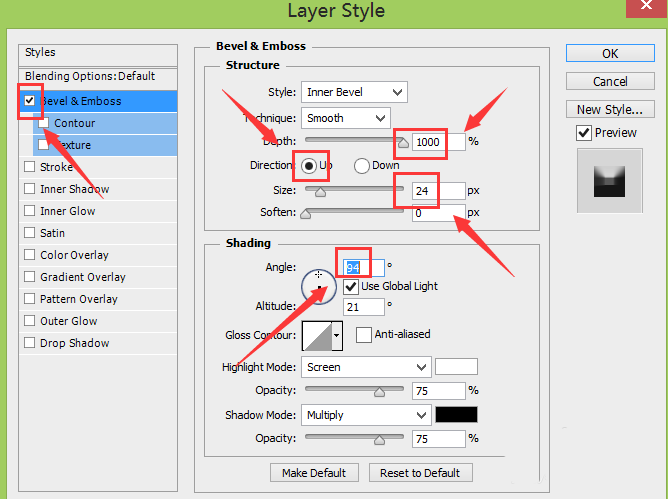
Task: Enable the Color Overlay checkbox
Action: tap(29, 255)
